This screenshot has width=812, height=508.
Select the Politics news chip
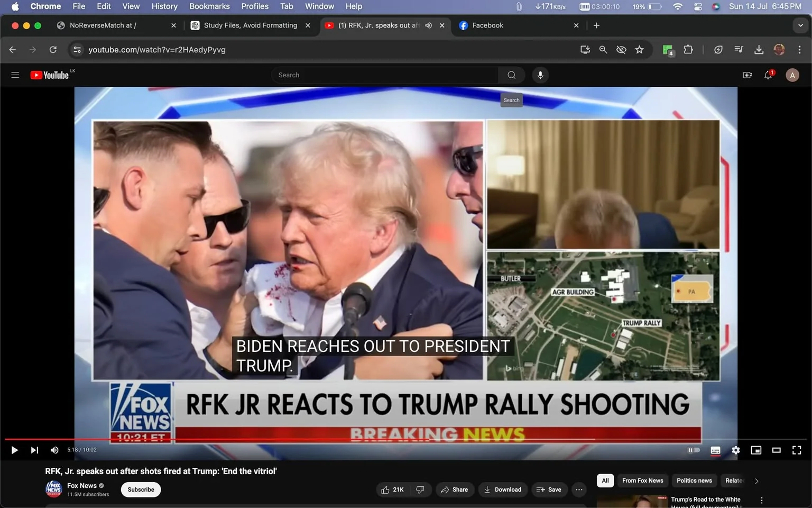694,480
